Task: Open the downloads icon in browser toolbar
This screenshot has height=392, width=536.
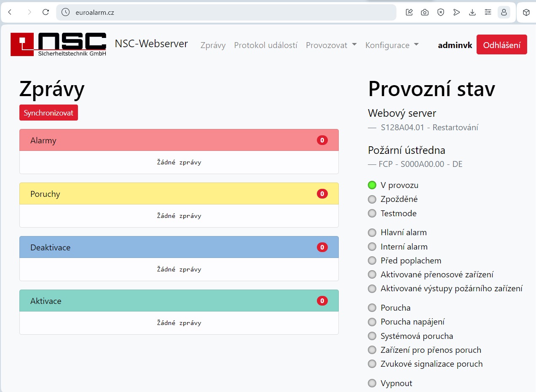Action: tap(472, 12)
